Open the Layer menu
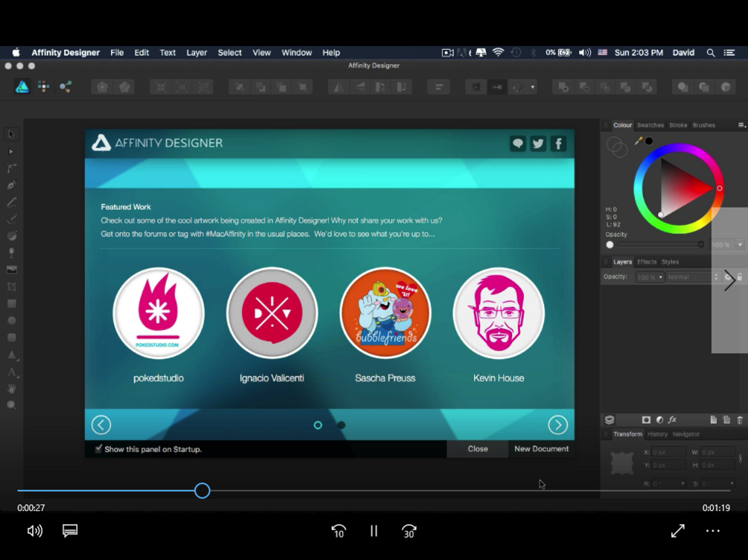Viewport: 748px width, 560px height. (196, 52)
